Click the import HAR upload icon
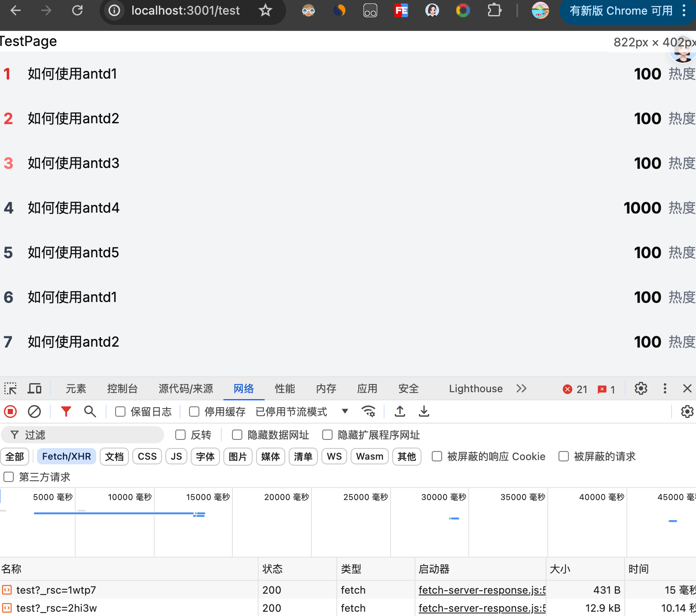The width and height of the screenshot is (696, 616). click(x=400, y=412)
